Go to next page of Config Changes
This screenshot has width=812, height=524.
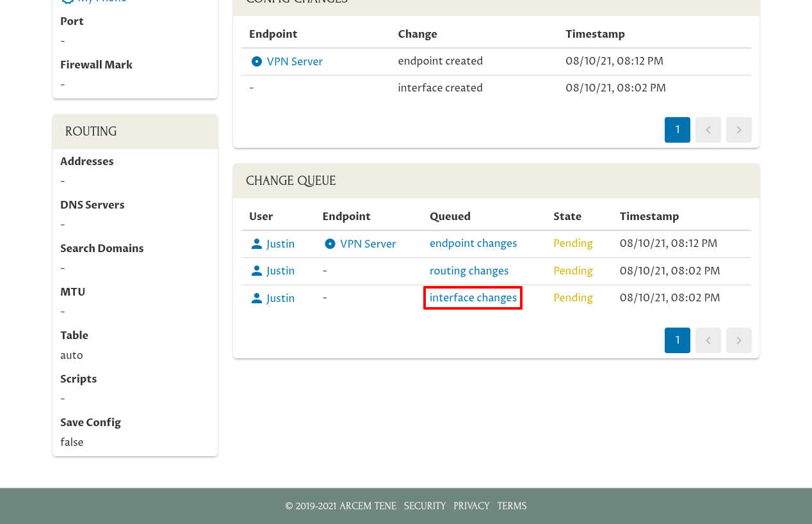click(739, 130)
